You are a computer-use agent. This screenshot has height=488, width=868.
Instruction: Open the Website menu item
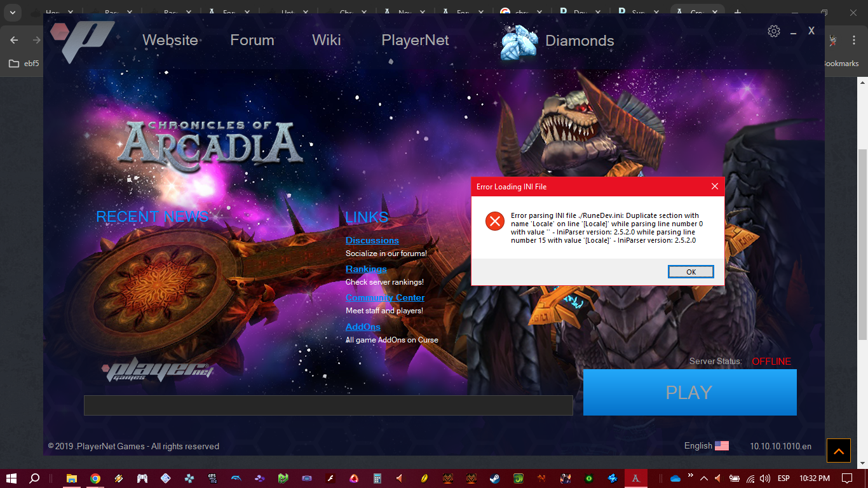tap(170, 40)
